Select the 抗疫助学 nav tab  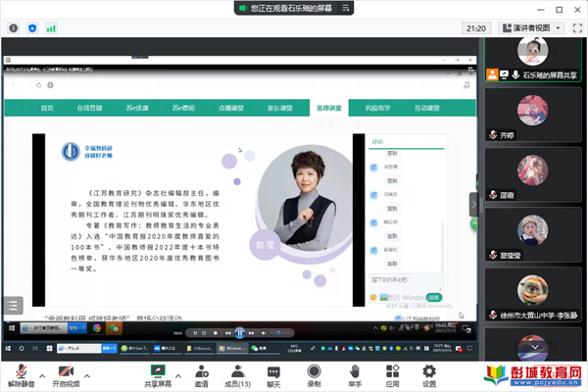[x=377, y=108]
